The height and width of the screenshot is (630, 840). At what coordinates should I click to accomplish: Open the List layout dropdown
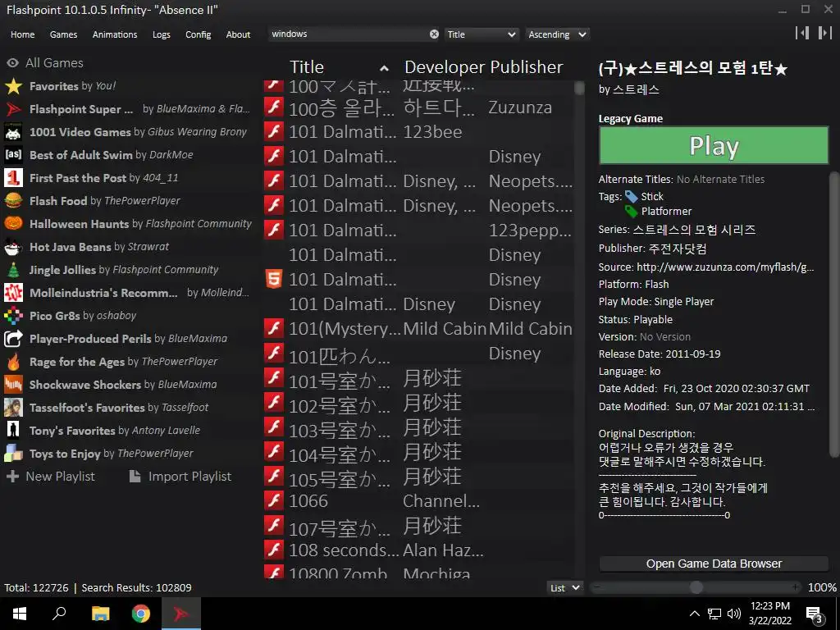565,587
